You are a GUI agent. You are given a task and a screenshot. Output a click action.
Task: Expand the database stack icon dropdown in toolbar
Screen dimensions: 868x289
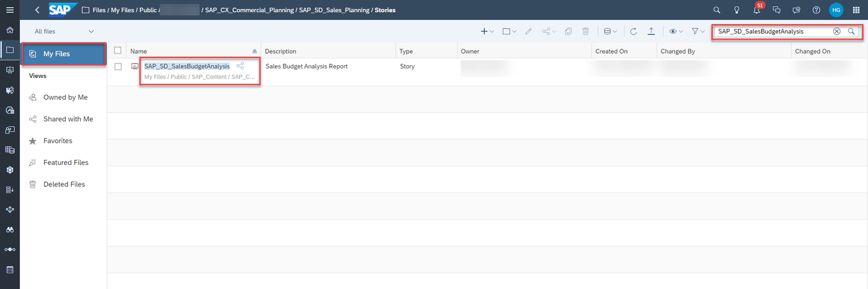[x=611, y=31]
